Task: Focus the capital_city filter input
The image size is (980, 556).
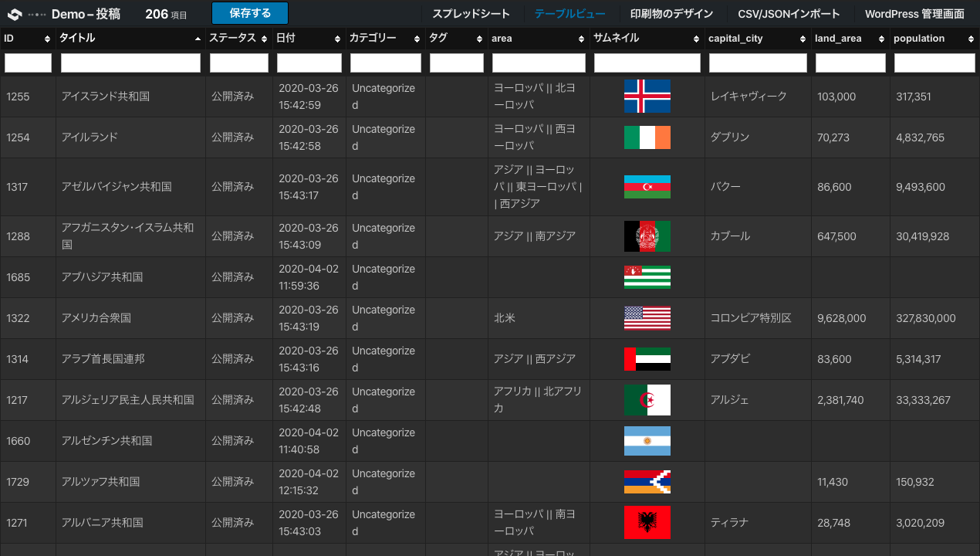Action: [x=758, y=63]
